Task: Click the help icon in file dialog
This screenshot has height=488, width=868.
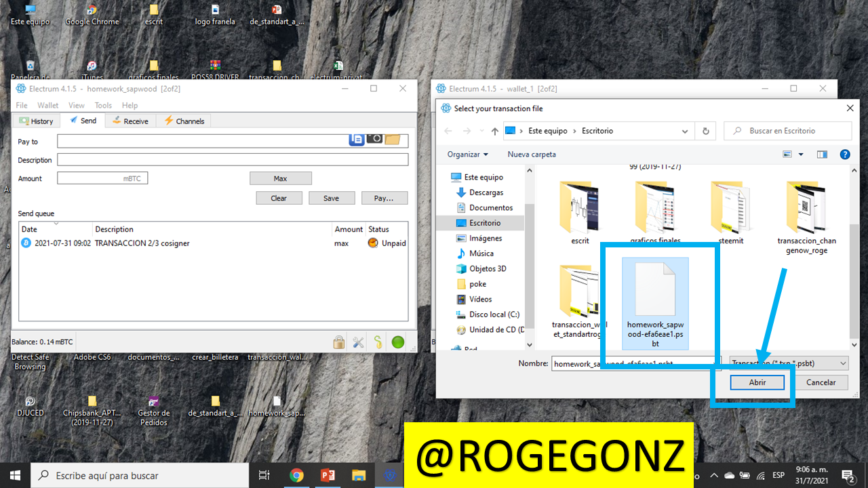Action: click(x=845, y=155)
